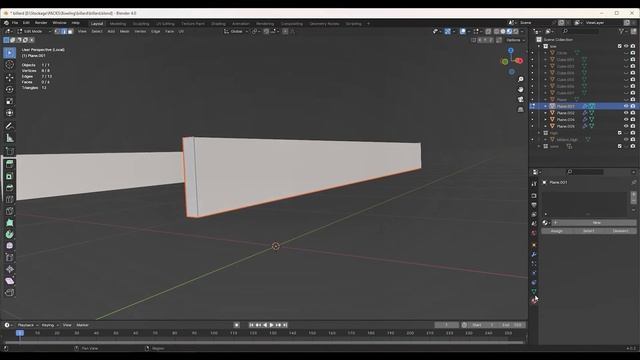Screen dimensions: 640x360
Task: Open the Object Data green triangle tab
Action: point(534,291)
